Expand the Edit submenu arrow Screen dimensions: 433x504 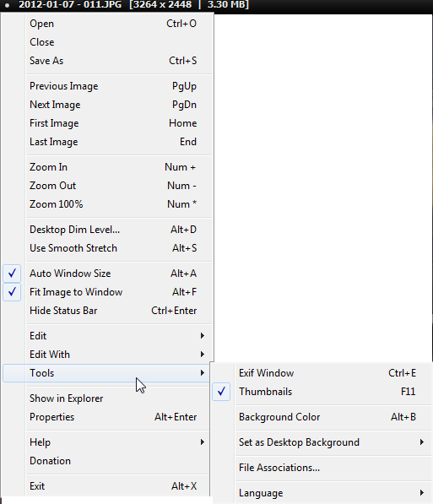click(x=203, y=336)
